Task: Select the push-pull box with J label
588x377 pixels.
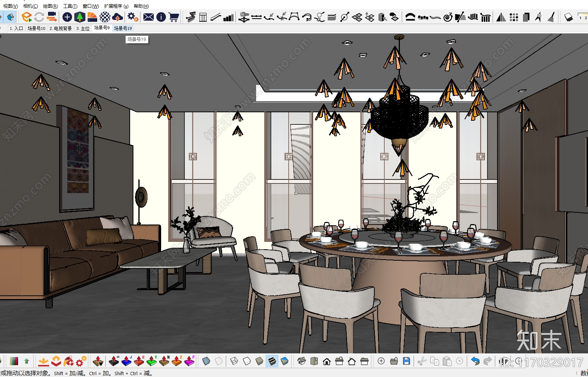Action: pyautogui.click(x=126, y=361)
